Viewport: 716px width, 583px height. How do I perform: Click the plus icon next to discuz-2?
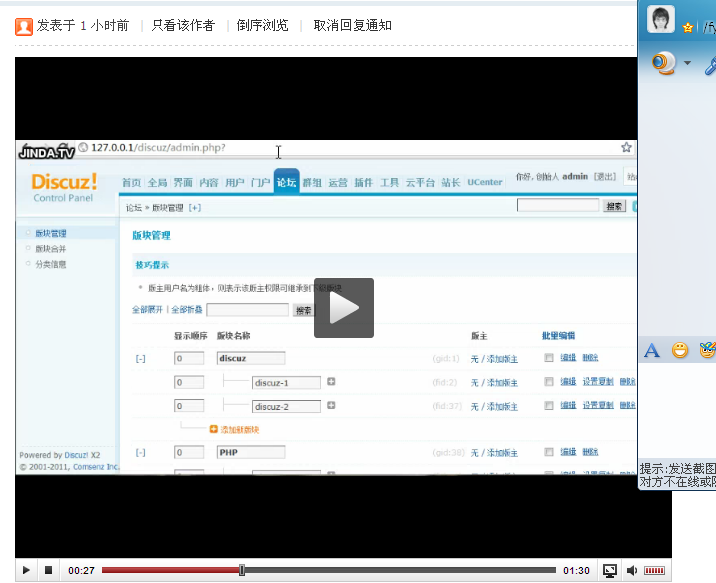[x=332, y=405]
